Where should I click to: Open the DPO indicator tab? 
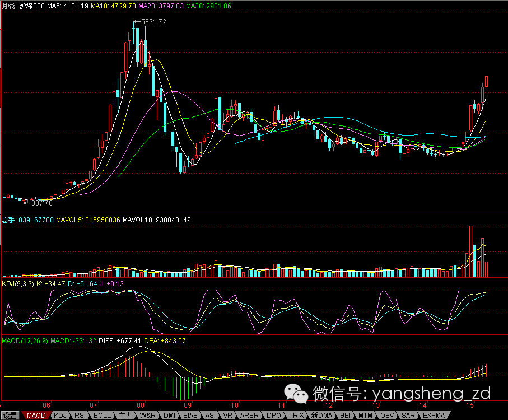[x=274, y=416]
